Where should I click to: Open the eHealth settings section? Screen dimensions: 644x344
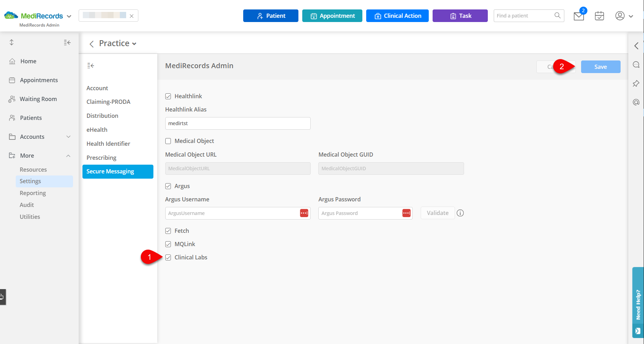[x=97, y=130]
